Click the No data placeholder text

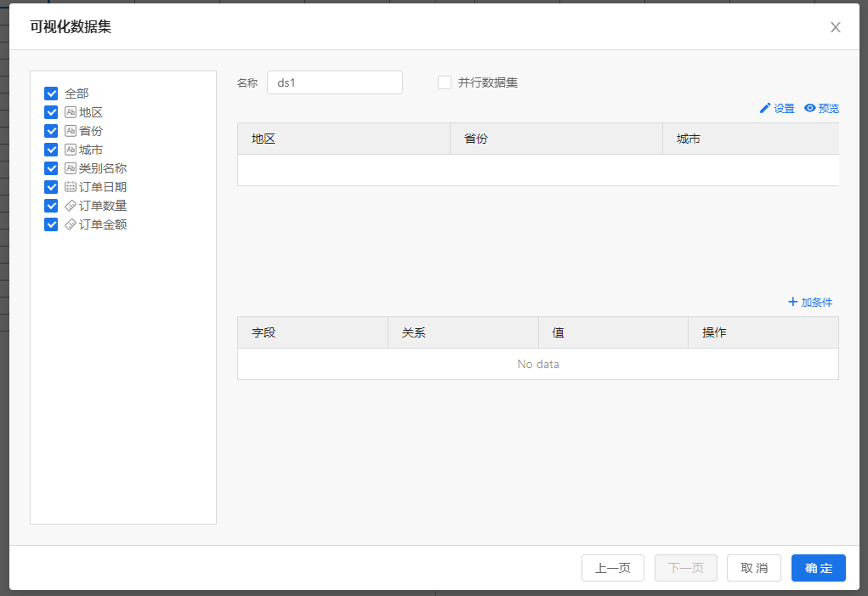538,364
